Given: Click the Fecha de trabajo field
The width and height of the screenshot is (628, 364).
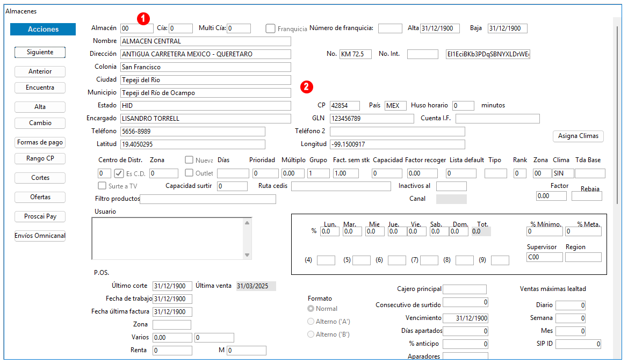Looking at the screenshot, I should 172,299.
